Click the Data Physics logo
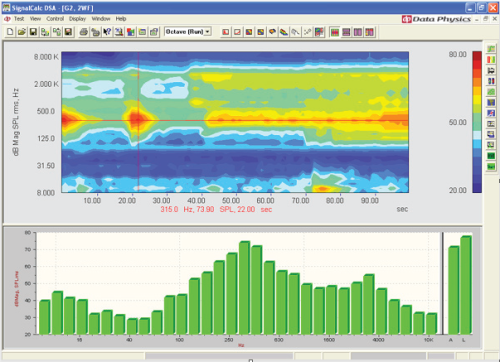Image resolution: width=500 pixels, height=362 pixels. coord(436,19)
